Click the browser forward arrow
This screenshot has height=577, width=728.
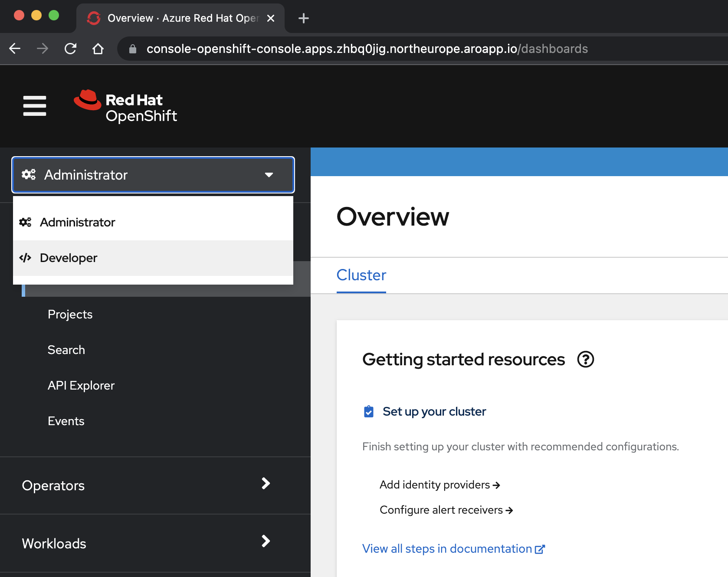42,49
